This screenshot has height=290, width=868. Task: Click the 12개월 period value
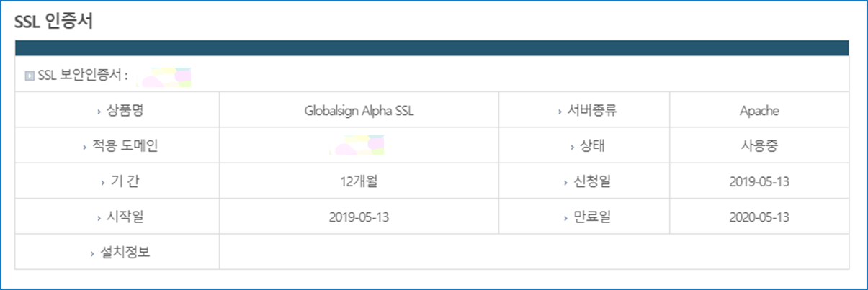pos(359,181)
